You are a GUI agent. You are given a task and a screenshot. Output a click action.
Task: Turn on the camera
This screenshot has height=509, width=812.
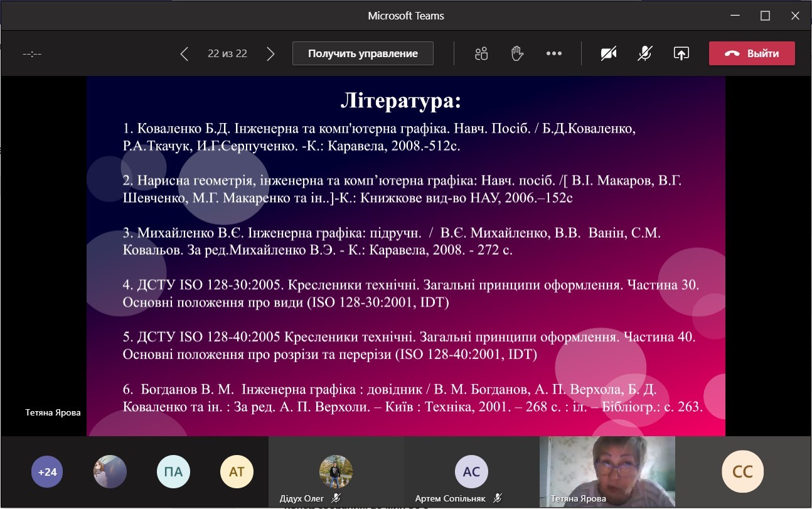(x=608, y=54)
